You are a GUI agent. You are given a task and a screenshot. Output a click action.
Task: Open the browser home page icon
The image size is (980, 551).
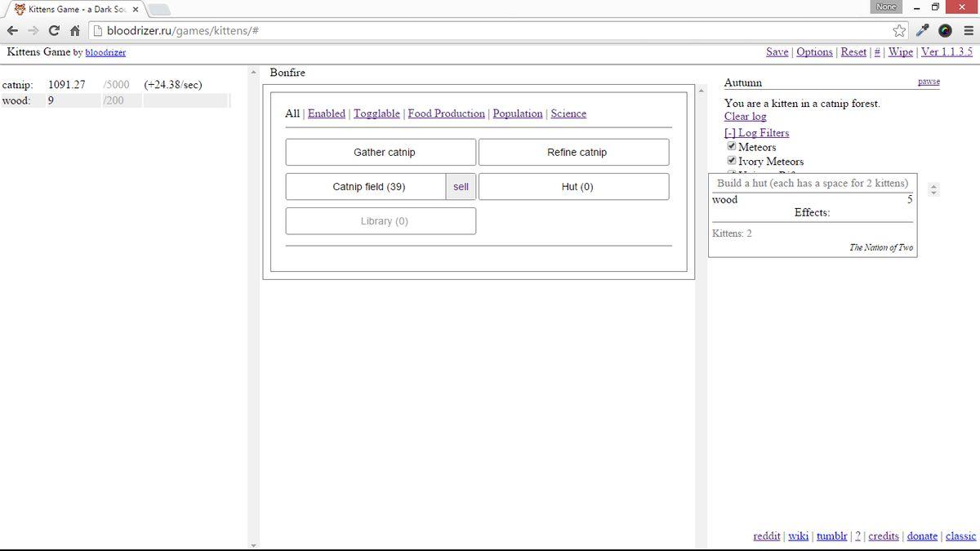75,31
